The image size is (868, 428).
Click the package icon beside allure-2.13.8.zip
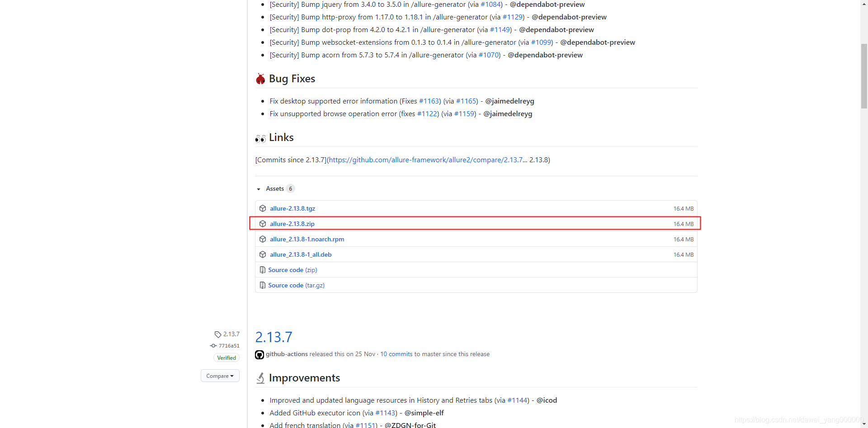click(263, 224)
